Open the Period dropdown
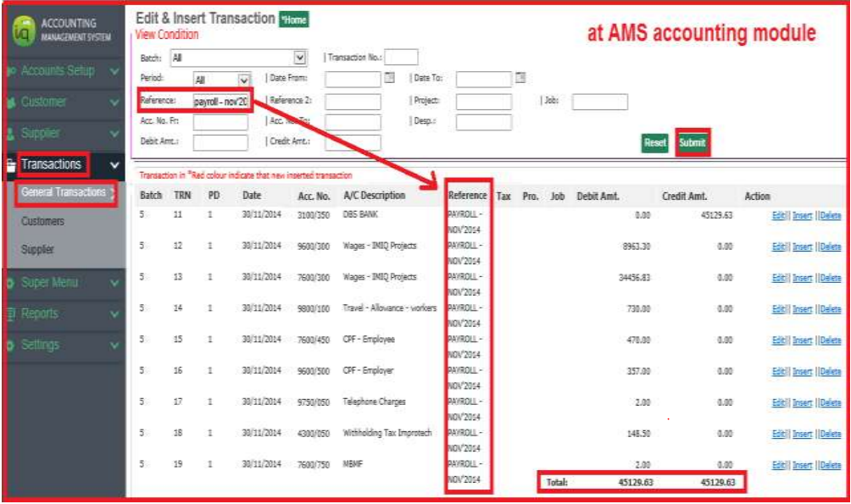This screenshot has width=851, height=504. tap(244, 79)
